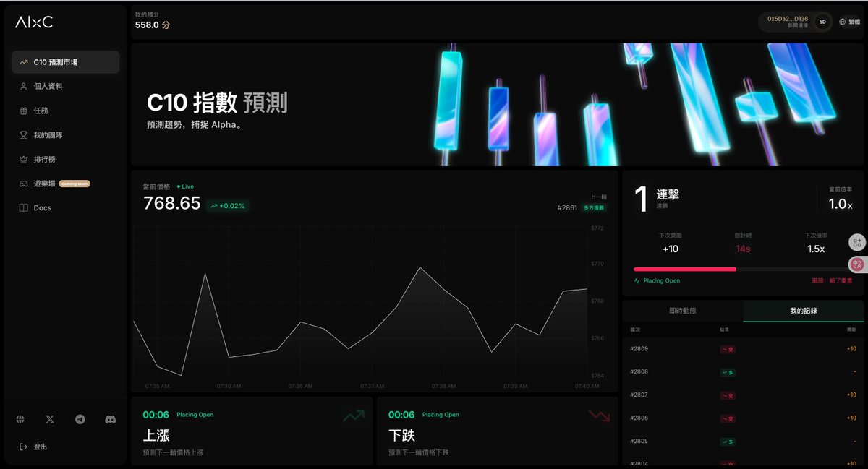Click the C10 指數 預測 banner
The width and height of the screenshot is (868, 469).
coord(498,105)
